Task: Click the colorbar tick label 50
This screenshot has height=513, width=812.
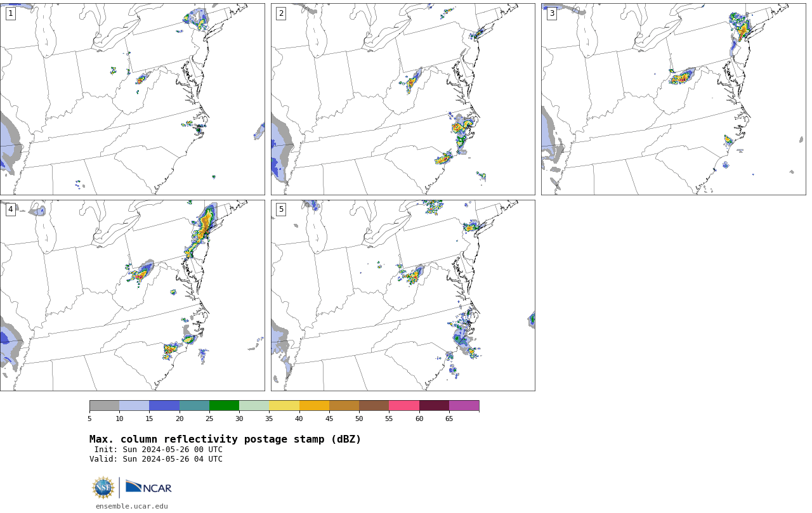Action: [x=359, y=419]
